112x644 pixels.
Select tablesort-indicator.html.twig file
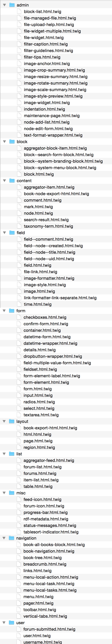51,532
